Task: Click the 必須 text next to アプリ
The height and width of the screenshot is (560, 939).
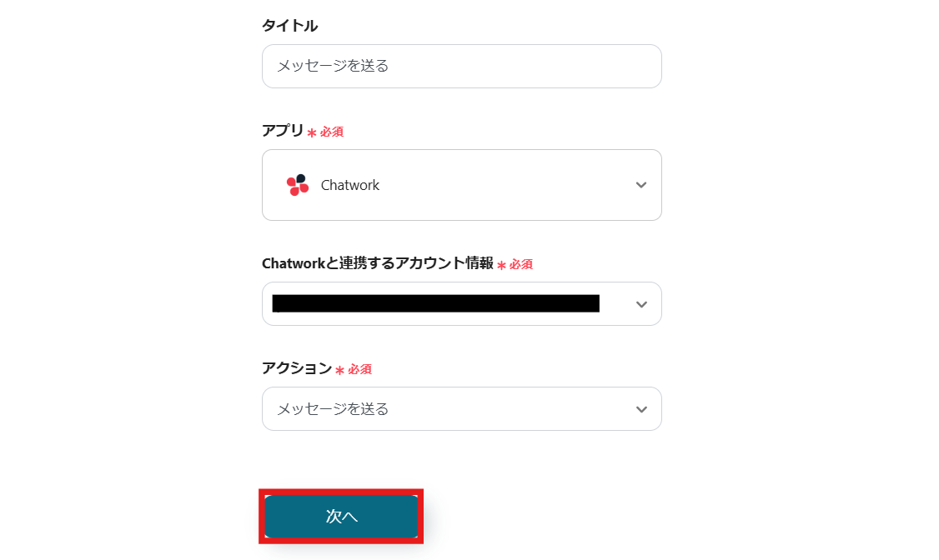Action: pyautogui.click(x=332, y=132)
